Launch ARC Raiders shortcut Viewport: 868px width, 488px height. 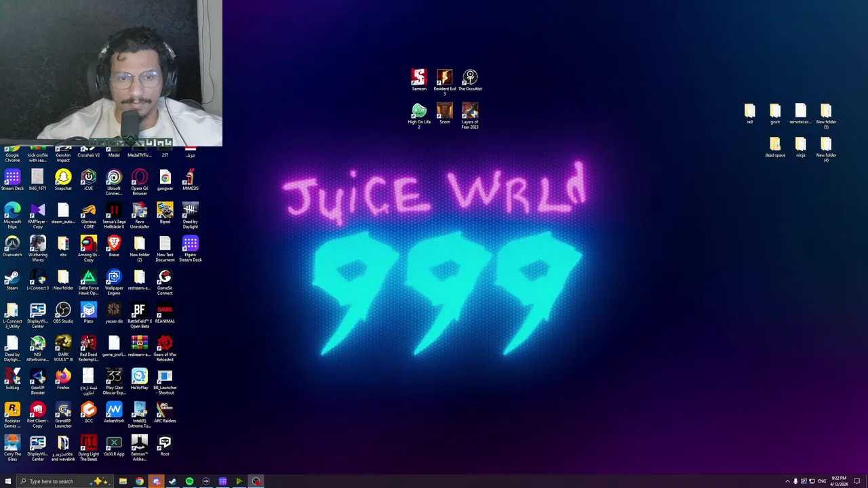pyautogui.click(x=165, y=411)
